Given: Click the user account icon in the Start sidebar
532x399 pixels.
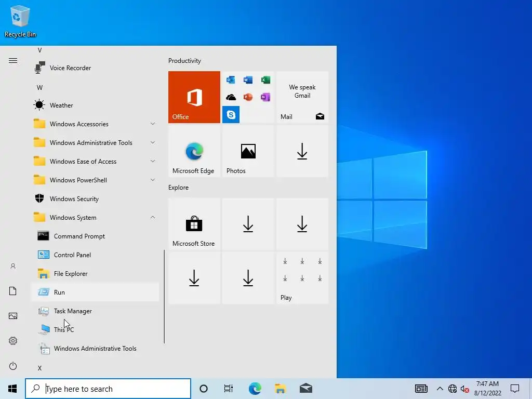Looking at the screenshot, I should pyautogui.click(x=13, y=266).
